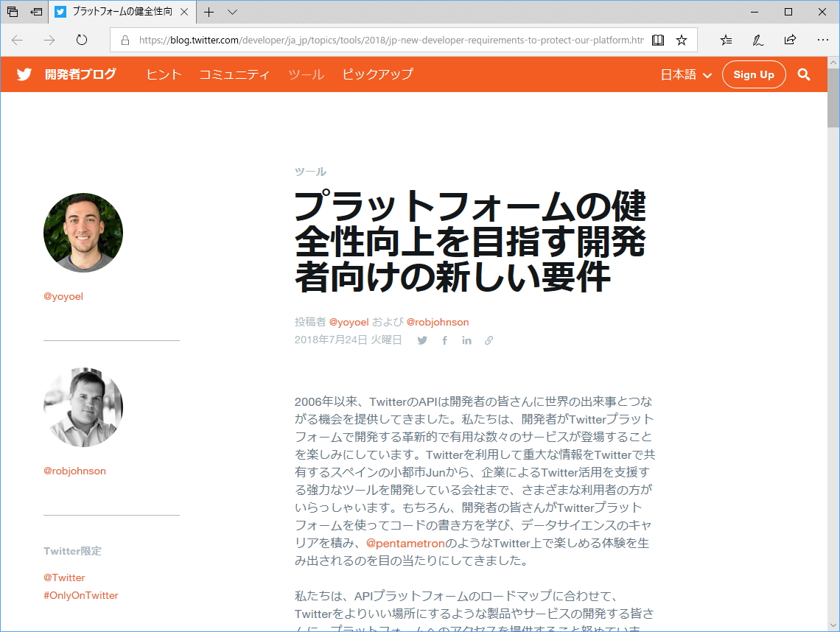Viewport: 840px width, 632px height.
Task: Select コミュニティ in the blog navigation
Action: click(x=234, y=74)
